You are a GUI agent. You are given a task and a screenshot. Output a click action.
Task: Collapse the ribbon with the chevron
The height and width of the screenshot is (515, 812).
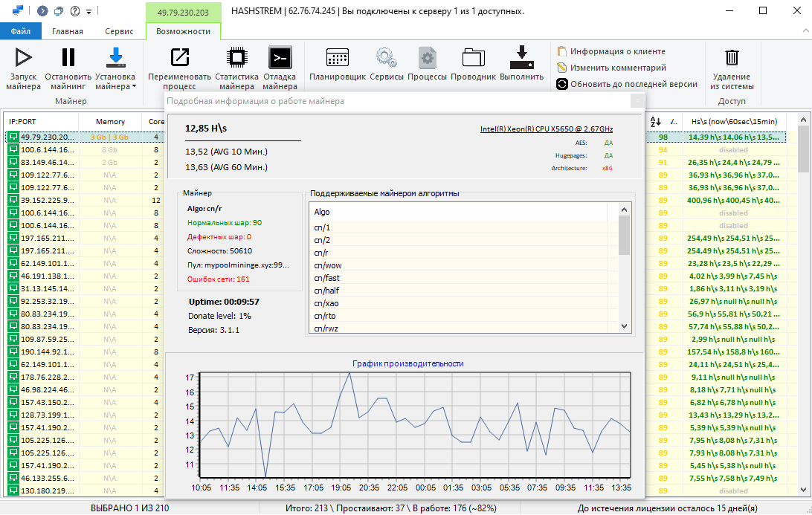(805, 31)
